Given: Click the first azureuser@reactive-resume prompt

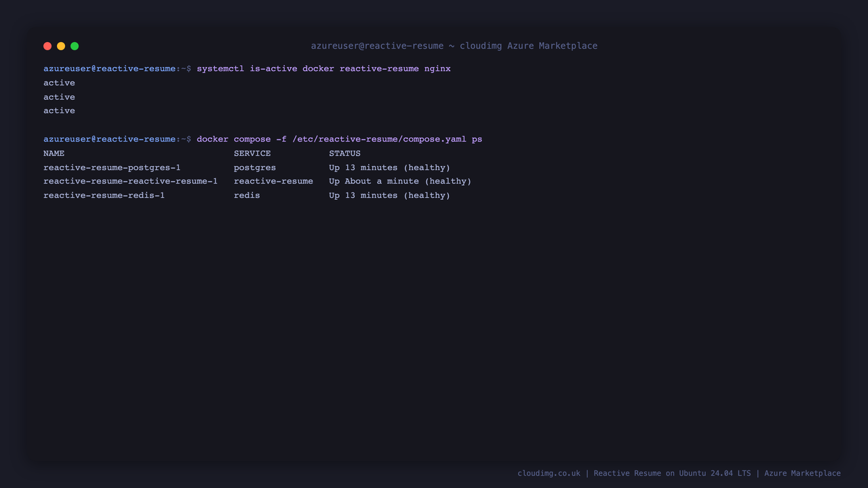Looking at the screenshot, I should pos(117,68).
